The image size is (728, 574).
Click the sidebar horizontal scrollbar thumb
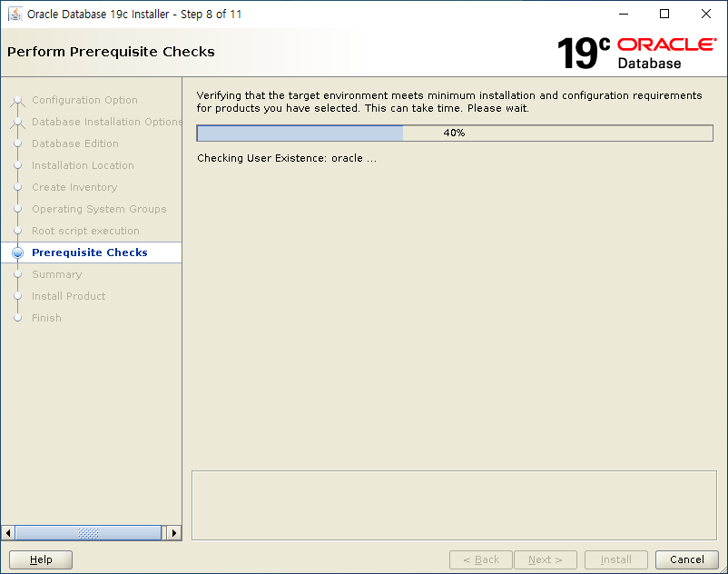click(88, 533)
